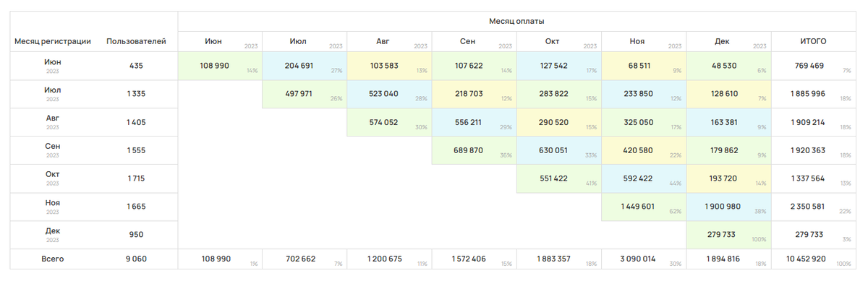Image resolution: width=868 pixels, height=281 pixels.
Task: Click the Месяц регистрации column header
Action: [x=53, y=41]
